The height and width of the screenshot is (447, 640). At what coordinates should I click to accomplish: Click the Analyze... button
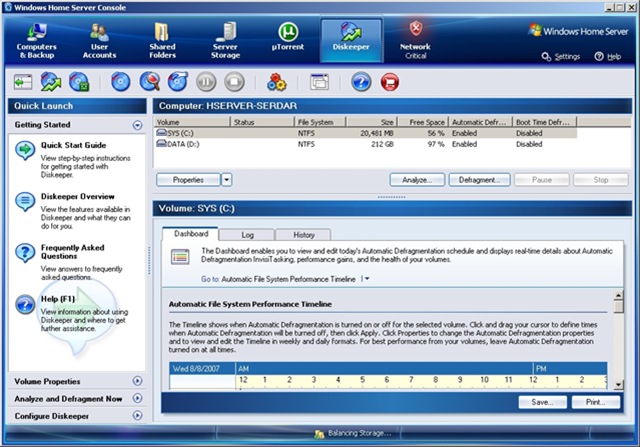click(417, 180)
